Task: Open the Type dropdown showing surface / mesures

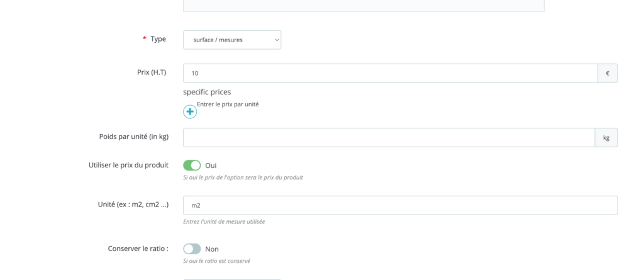Action: pyautogui.click(x=232, y=40)
